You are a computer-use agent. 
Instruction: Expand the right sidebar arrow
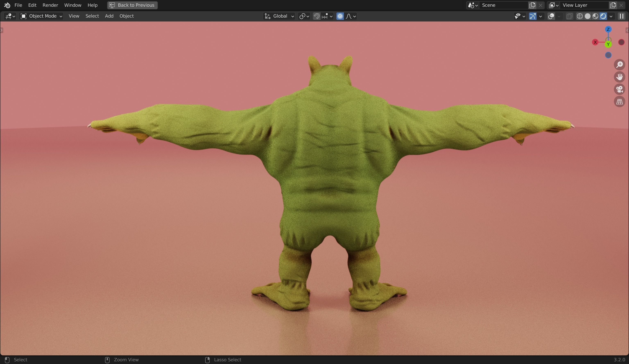pyautogui.click(x=627, y=30)
